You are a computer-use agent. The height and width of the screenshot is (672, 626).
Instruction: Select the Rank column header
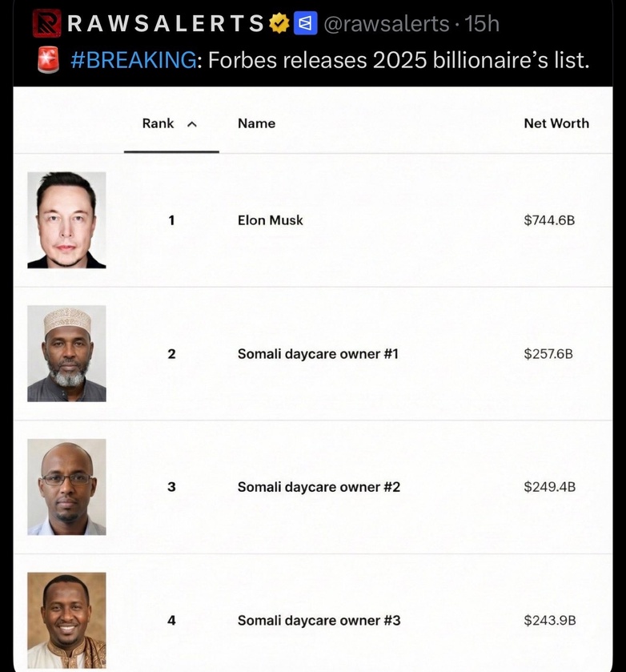(158, 123)
